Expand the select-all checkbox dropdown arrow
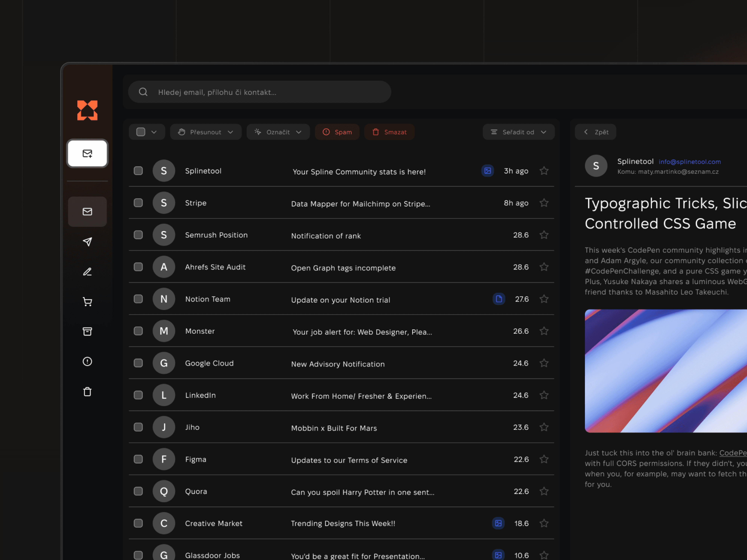Image resolution: width=747 pixels, height=560 pixels. (x=154, y=132)
